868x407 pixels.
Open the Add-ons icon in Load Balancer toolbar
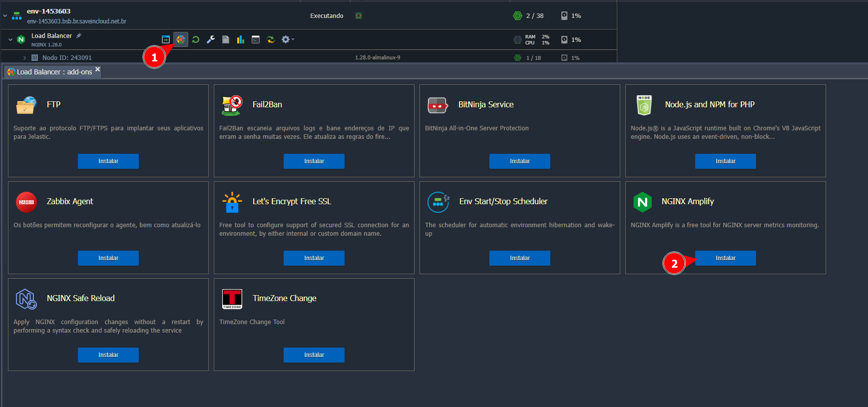tap(181, 39)
